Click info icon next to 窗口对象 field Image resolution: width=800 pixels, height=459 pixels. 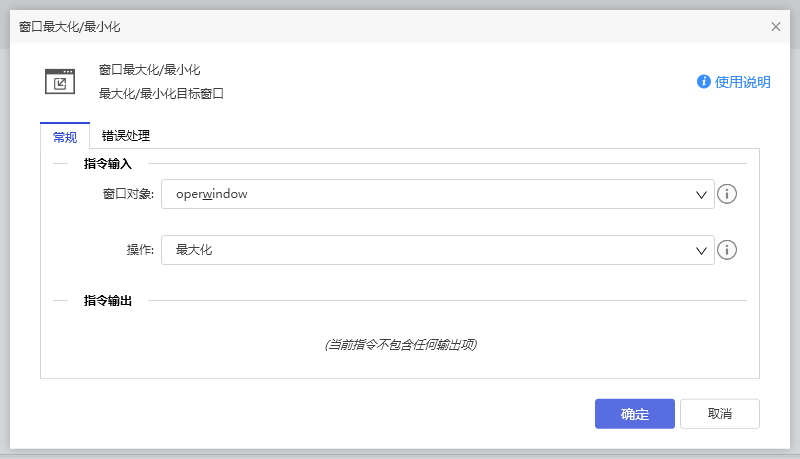[x=727, y=194]
